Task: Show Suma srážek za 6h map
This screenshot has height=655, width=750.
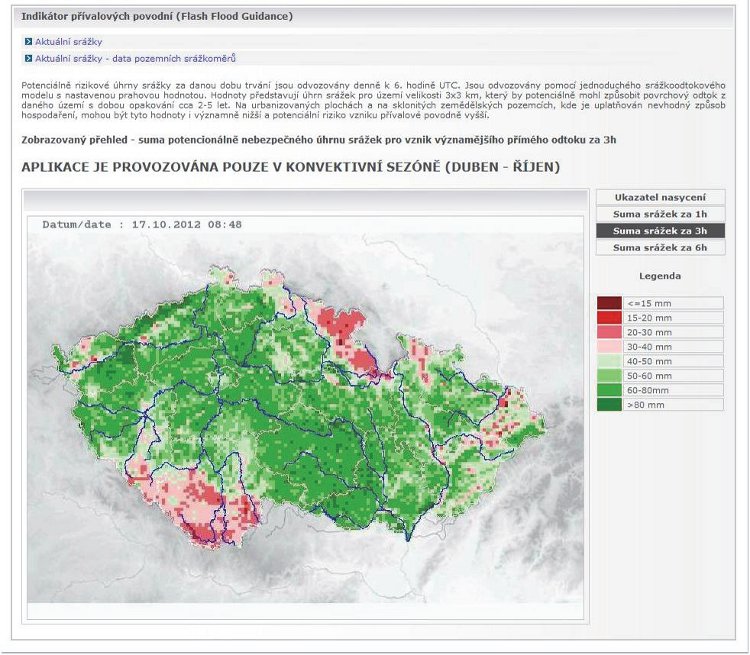Action: 660,247
